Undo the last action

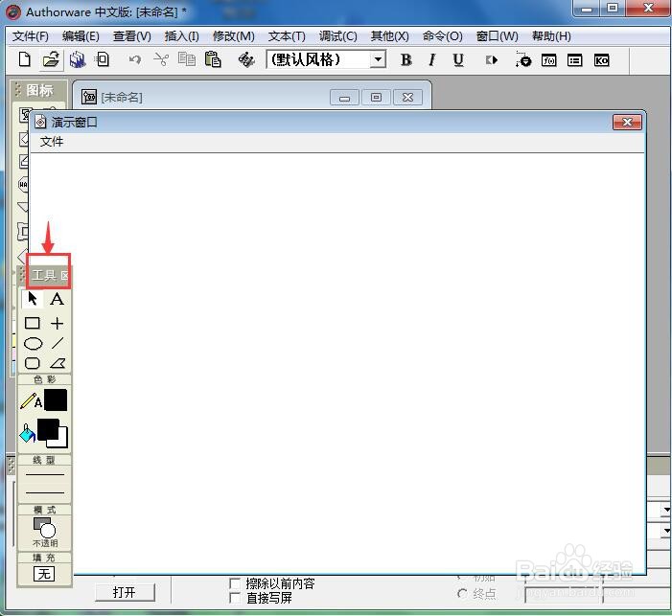pyautogui.click(x=135, y=59)
